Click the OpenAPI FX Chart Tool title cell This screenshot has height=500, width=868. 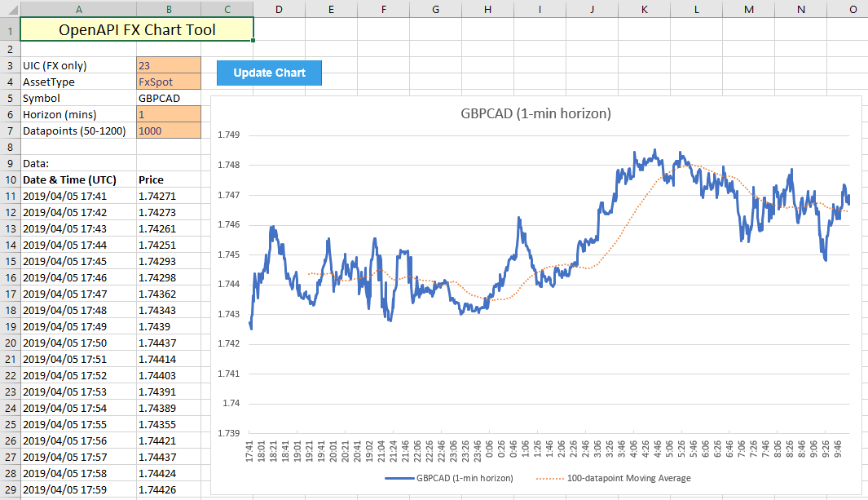click(137, 30)
